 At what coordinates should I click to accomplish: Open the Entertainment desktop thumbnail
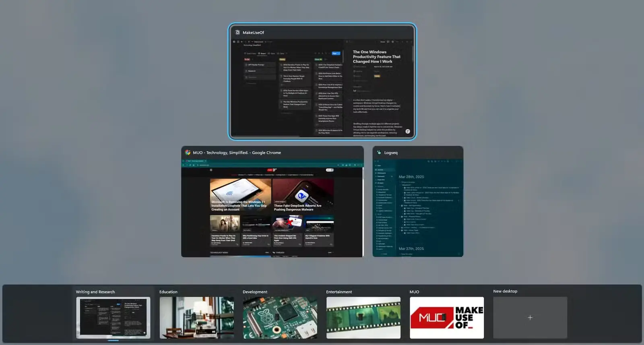[x=363, y=318]
